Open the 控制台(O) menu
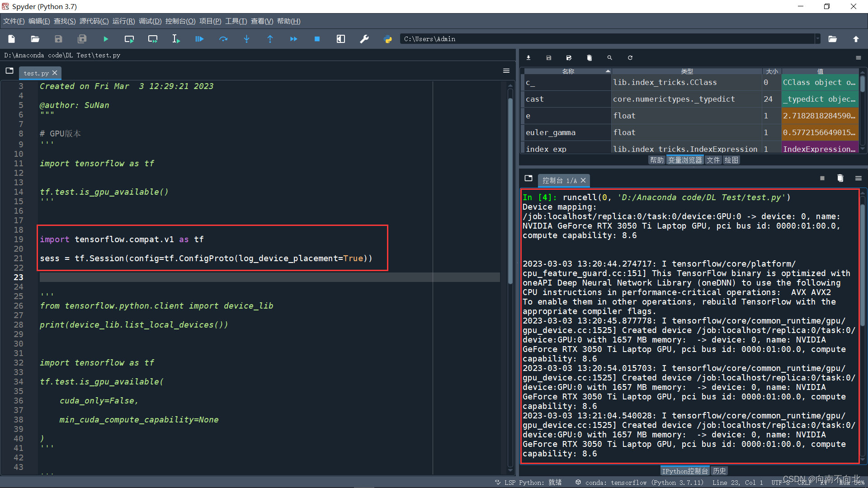The height and width of the screenshot is (488, 868). pos(180,21)
